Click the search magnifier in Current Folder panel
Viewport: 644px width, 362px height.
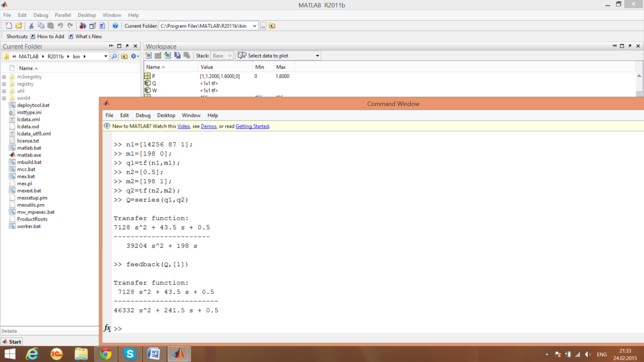click(x=114, y=56)
